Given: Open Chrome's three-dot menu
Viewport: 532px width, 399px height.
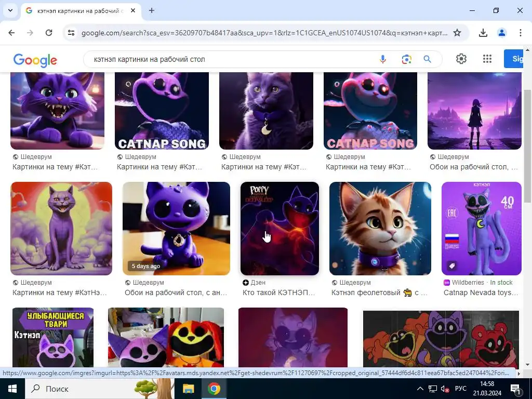Looking at the screenshot, I should click(521, 33).
